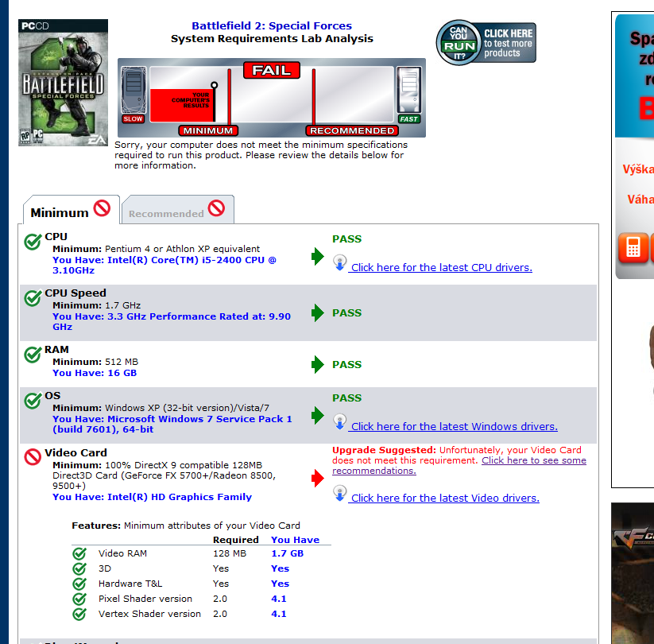This screenshot has height=644, width=654.
Task: Click the green check icon beside RAM
Action: [x=33, y=355]
